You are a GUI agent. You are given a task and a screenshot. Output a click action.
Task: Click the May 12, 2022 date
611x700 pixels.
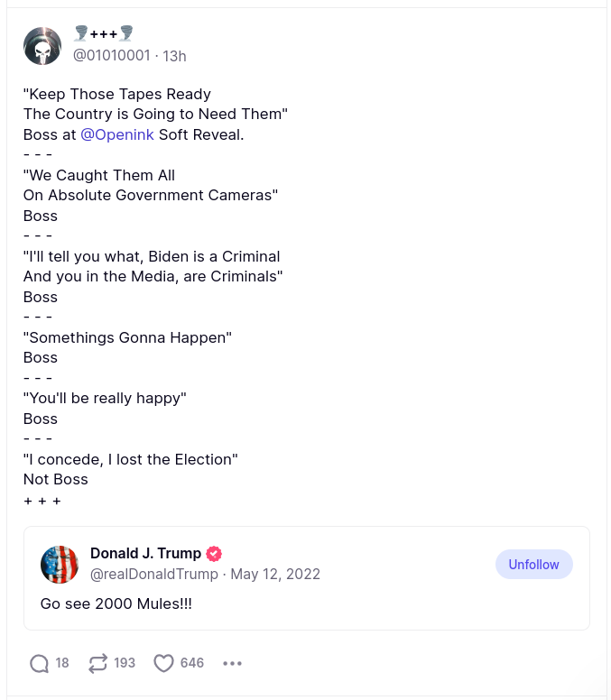tap(275, 575)
